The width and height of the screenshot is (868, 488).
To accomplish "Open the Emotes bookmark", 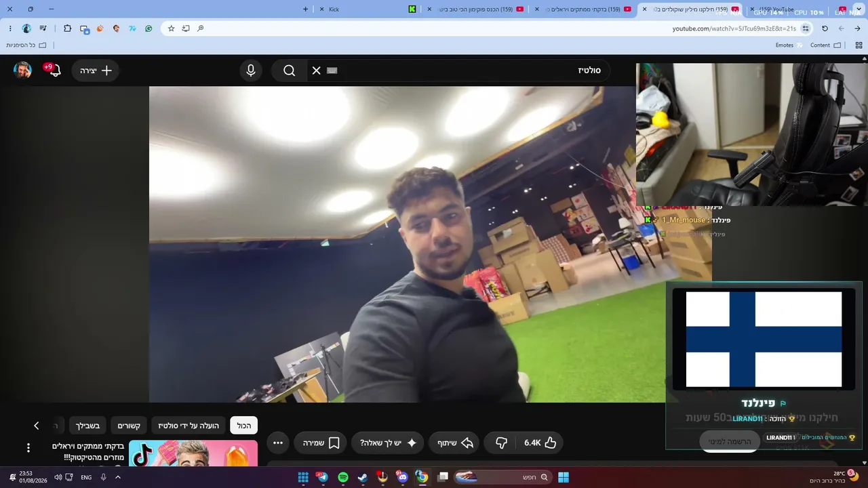I will [789, 45].
